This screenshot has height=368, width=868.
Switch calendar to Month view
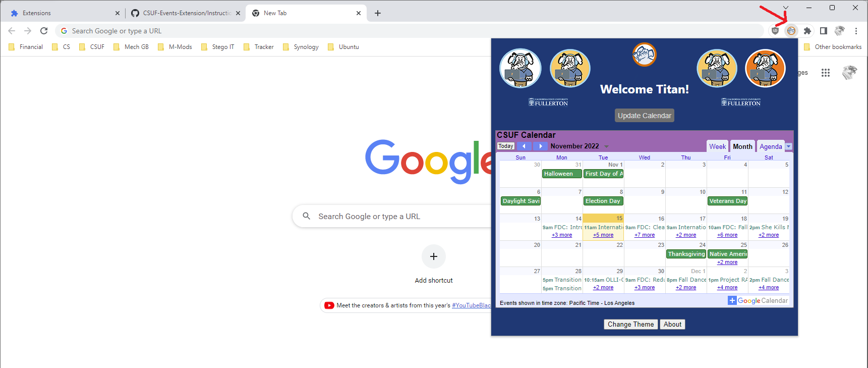coord(742,146)
